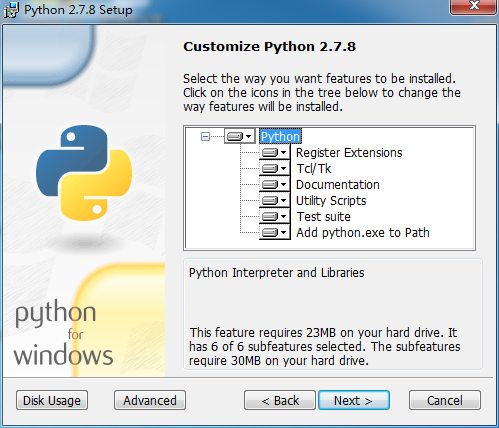499x428 pixels.
Task: Select Add python.exe to Path item
Action: point(363,233)
